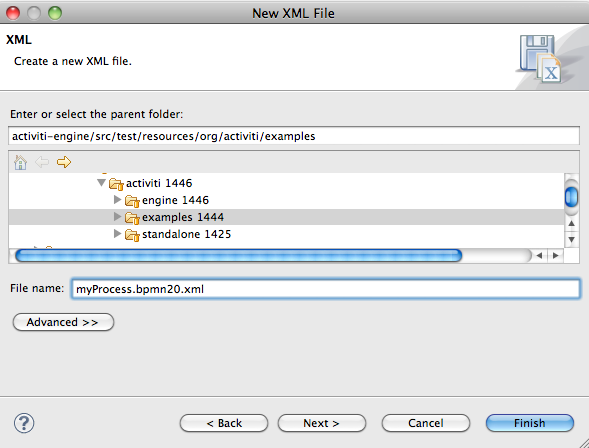Open the help question mark icon
Image resolution: width=589 pixels, height=448 pixels.
click(24, 423)
